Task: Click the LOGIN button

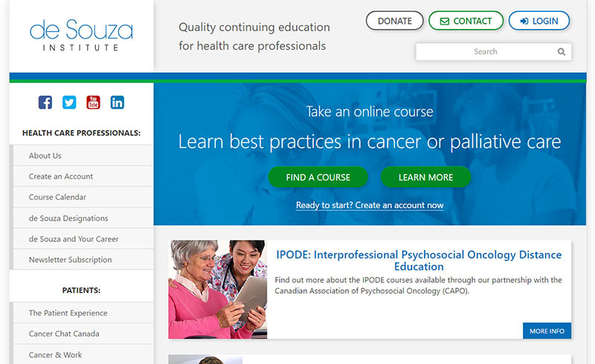Action: 539,21
